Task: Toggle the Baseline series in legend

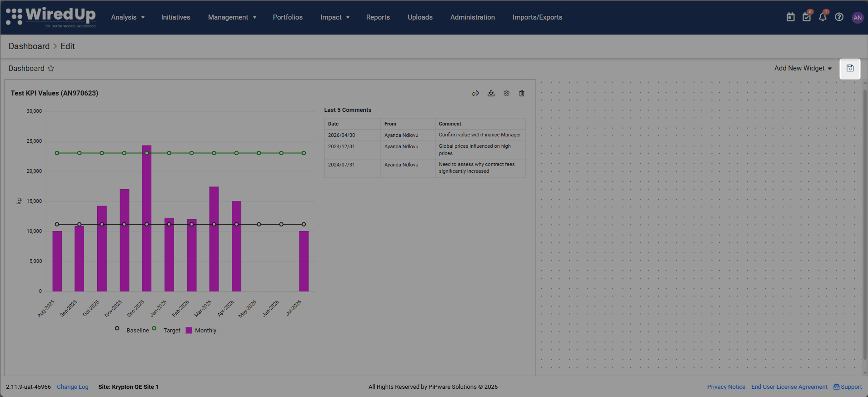Action: [133, 330]
